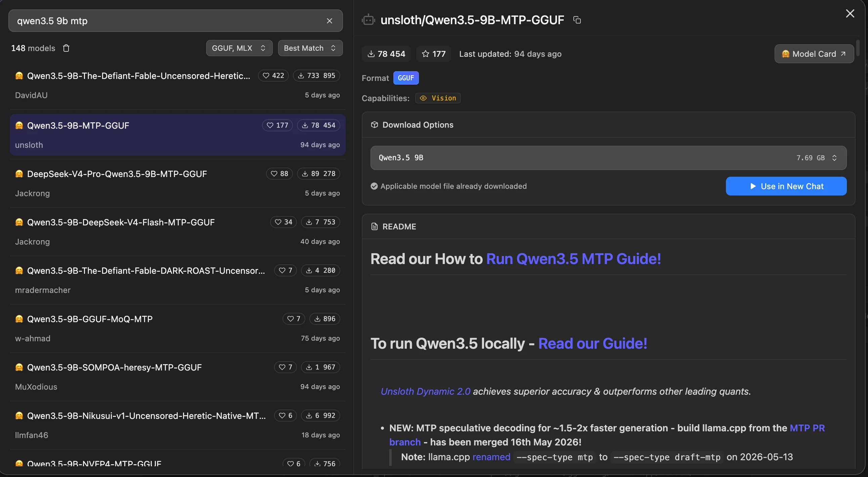Click the --spec-type draft-mtp code snippet
The height and width of the screenshot is (477, 868).
tap(667, 457)
